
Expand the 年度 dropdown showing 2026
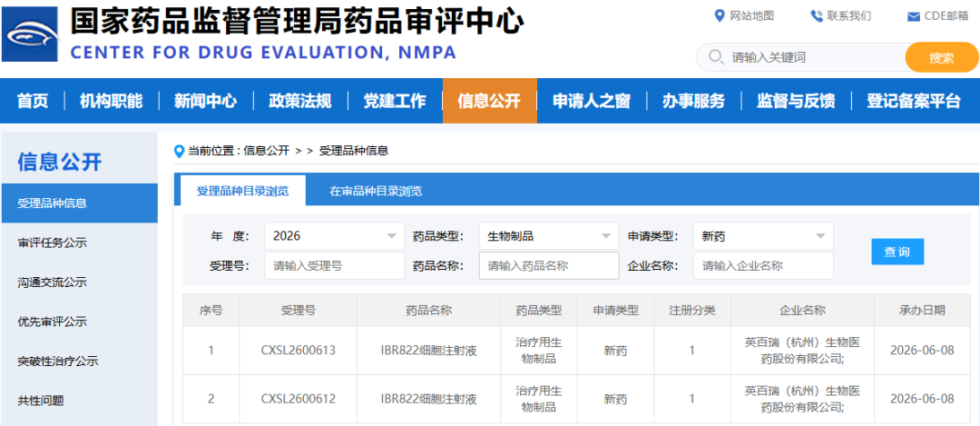[x=334, y=236]
